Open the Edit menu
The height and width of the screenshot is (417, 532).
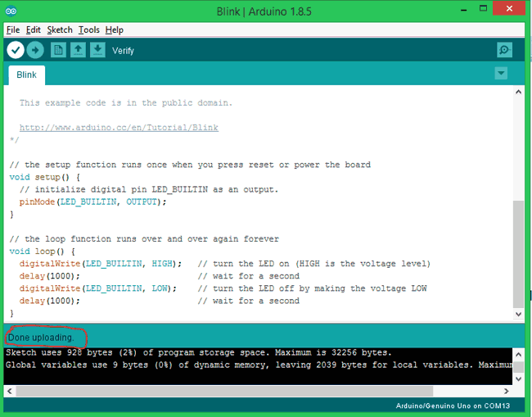point(34,29)
